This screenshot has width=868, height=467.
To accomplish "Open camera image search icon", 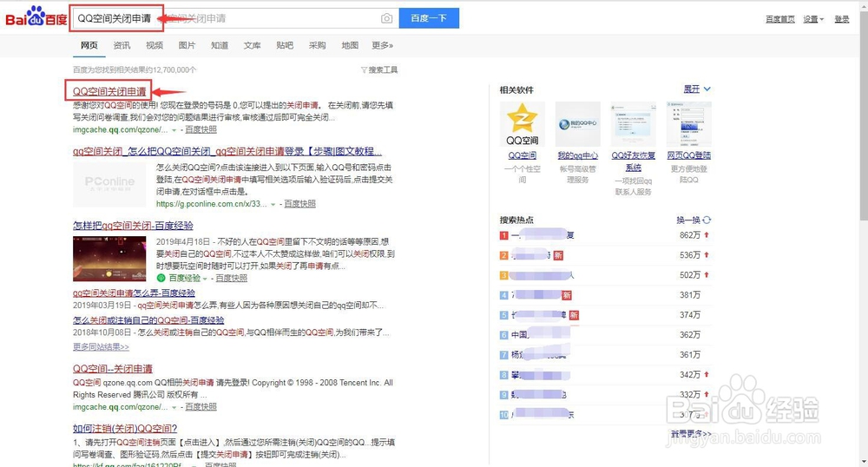I will coord(386,18).
